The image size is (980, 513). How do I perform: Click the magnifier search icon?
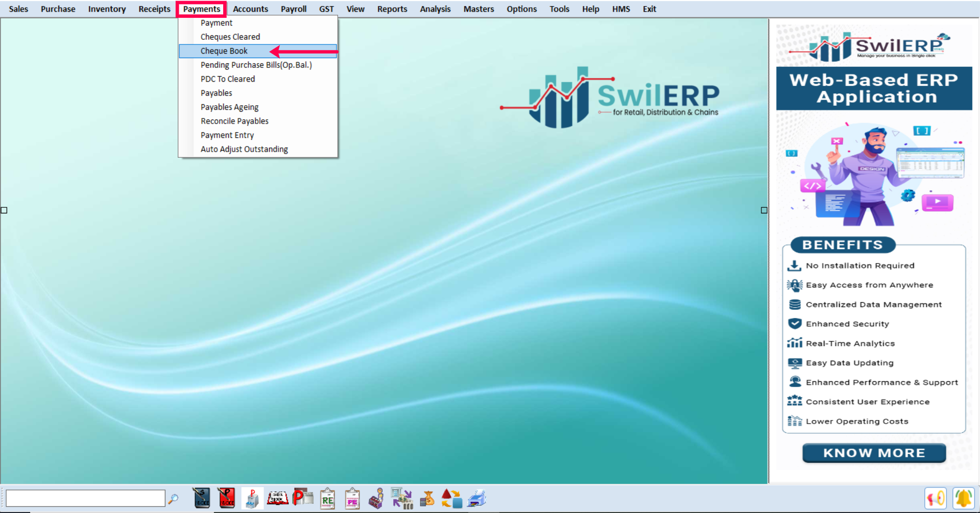[x=174, y=499]
